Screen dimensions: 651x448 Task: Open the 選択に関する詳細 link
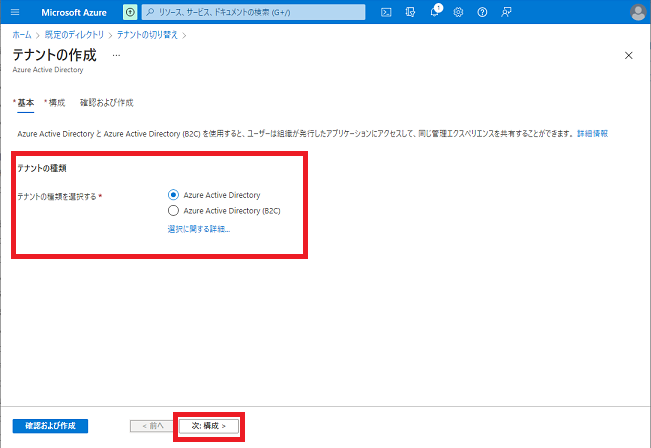click(199, 229)
